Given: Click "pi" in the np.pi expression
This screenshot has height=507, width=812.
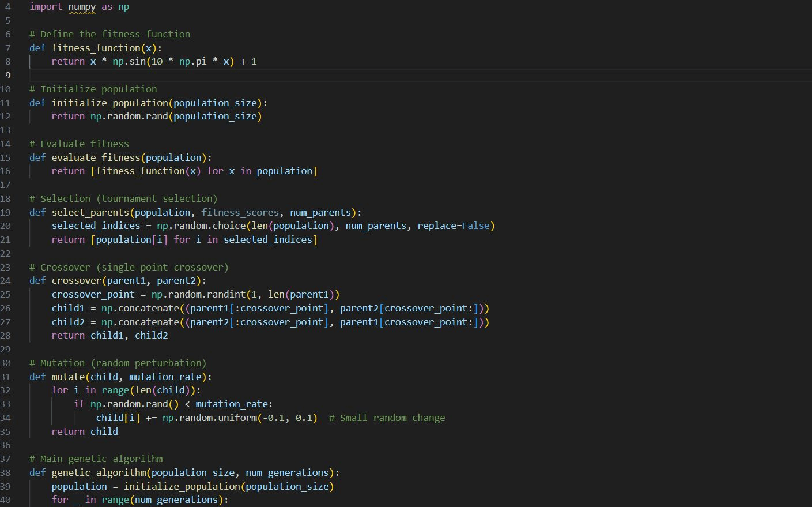Looking at the screenshot, I should pyautogui.click(x=201, y=61).
